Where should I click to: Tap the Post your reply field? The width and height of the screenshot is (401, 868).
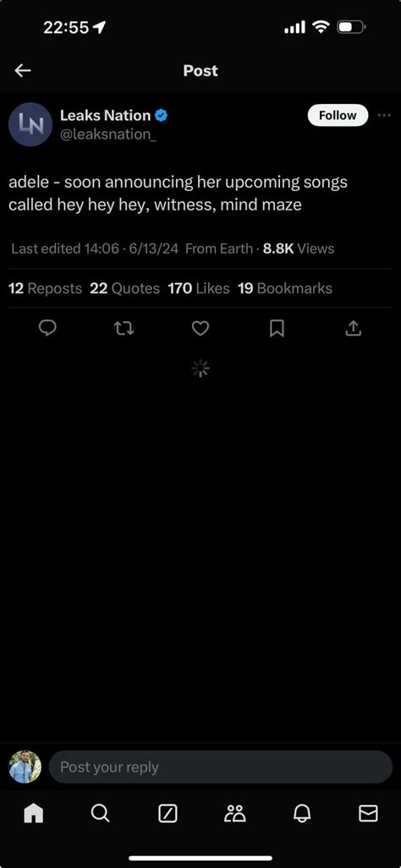[221, 767]
